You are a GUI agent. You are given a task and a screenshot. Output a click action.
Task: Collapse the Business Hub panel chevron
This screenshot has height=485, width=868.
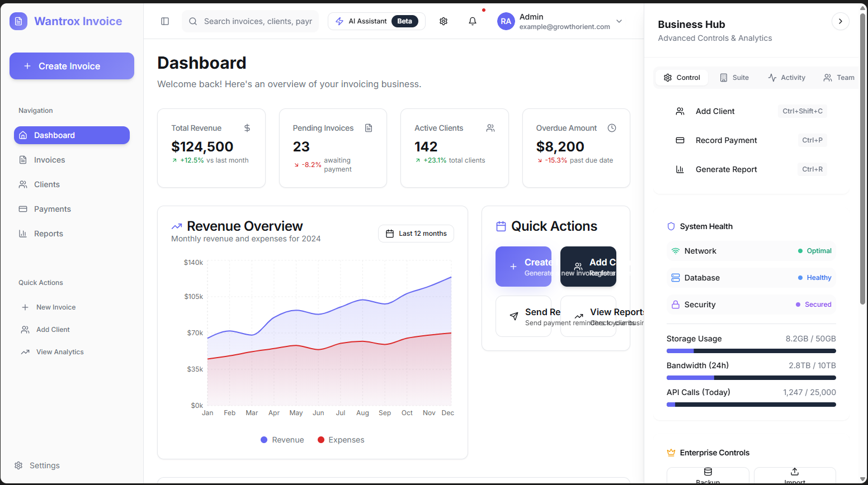[840, 21]
